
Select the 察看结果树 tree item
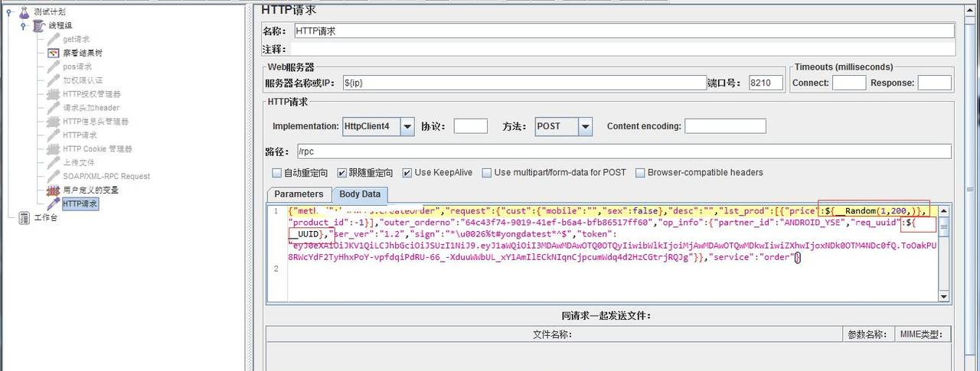click(x=82, y=54)
